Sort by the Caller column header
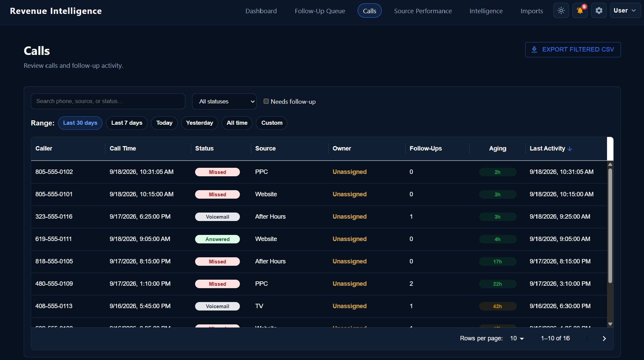Image resolution: width=644 pixels, height=360 pixels. [44, 148]
